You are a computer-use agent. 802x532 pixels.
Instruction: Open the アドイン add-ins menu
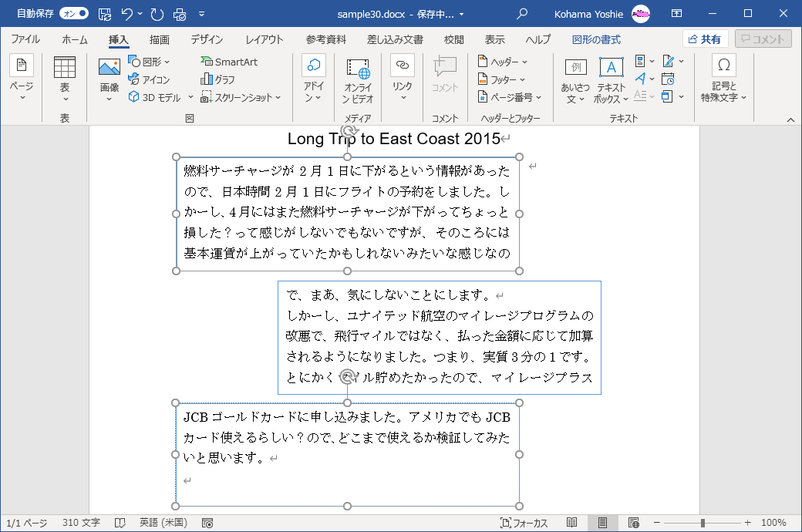coord(314,79)
